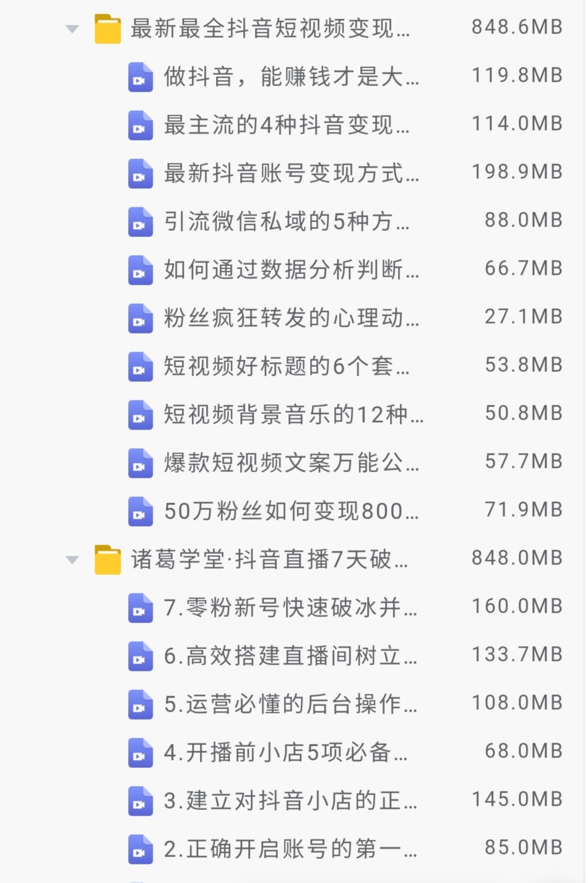This screenshot has height=883, width=588.
Task: Click video file icon beside 最主流的4种抖音变现
Action: (141, 126)
